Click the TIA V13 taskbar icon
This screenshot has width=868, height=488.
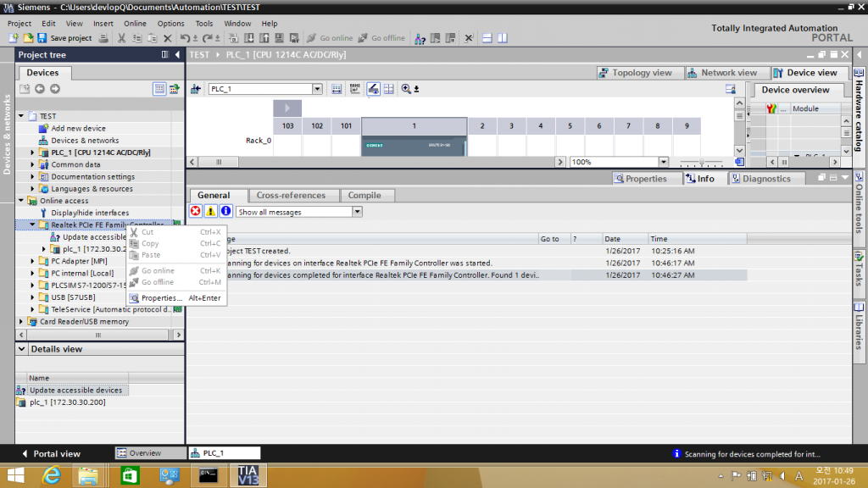click(x=248, y=475)
